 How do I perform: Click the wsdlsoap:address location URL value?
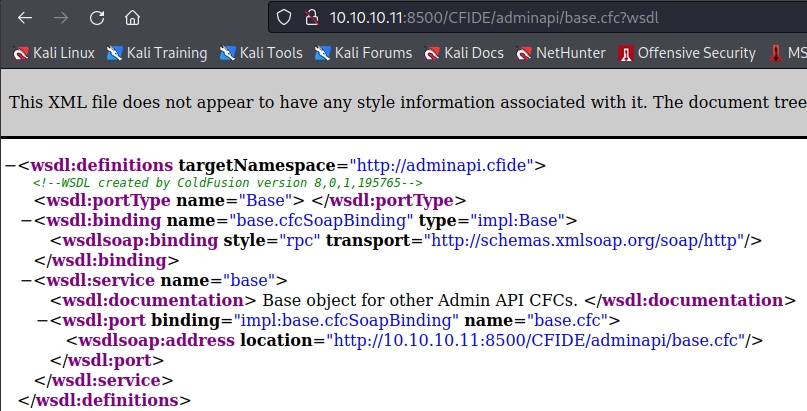[x=534, y=341]
